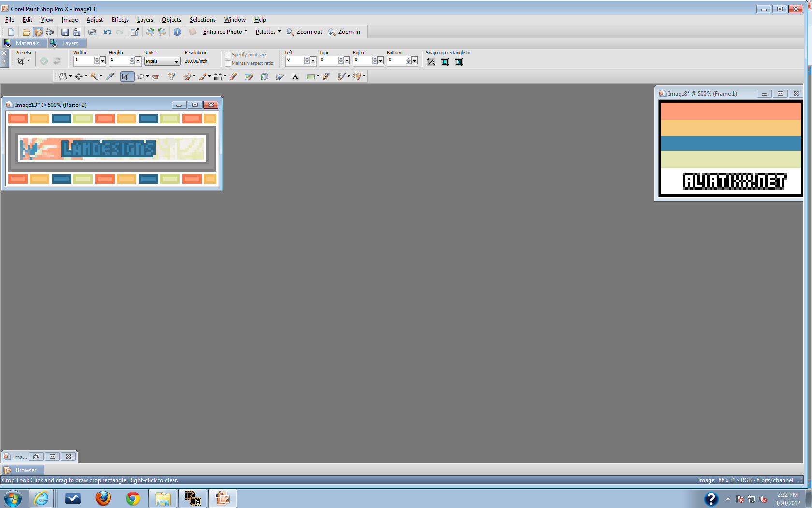
Task: Click the Left crop value field
Action: [294, 61]
